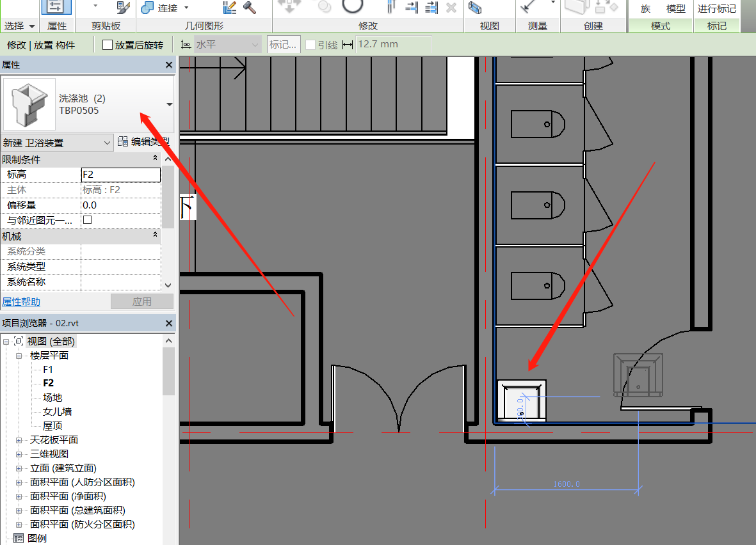The image size is (756, 545).
Task: Expand the Ceiling Plans tree node
Action: tap(19, 440)
